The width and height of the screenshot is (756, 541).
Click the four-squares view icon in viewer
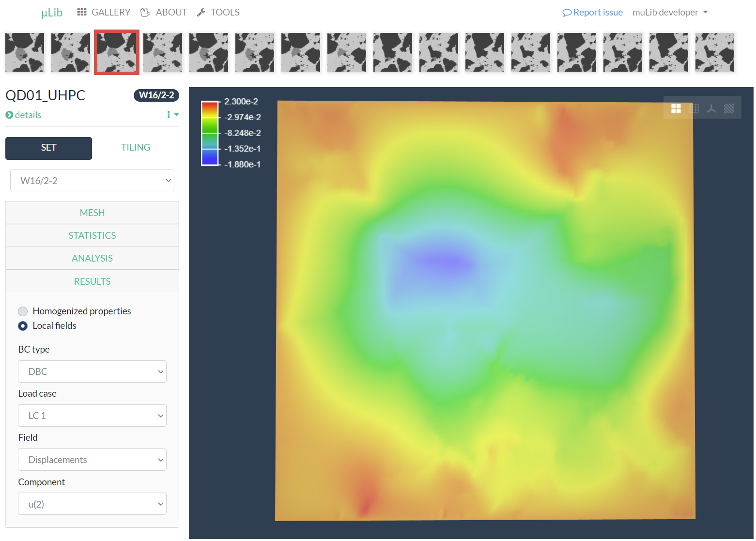click(x=676, y=108)
